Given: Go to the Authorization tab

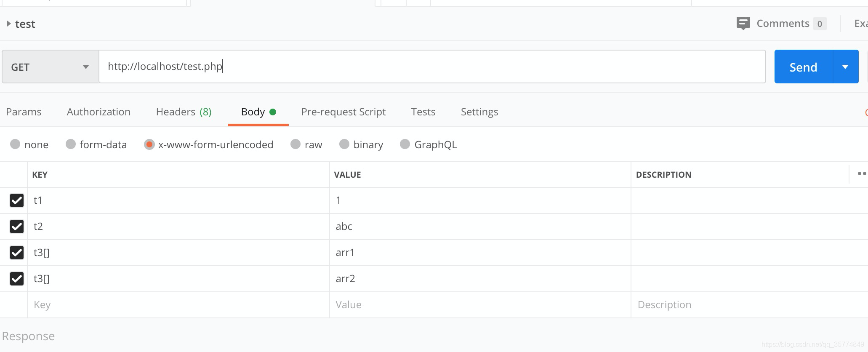Looking at the screenshot, I should tap(99, 112).
